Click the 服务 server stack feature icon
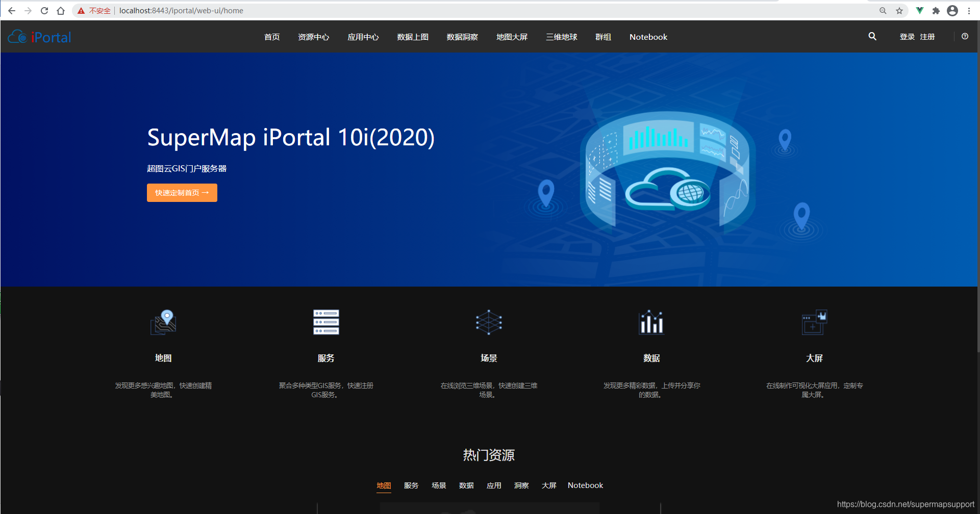This screenshot has height=514, width=980. point(326,322)
